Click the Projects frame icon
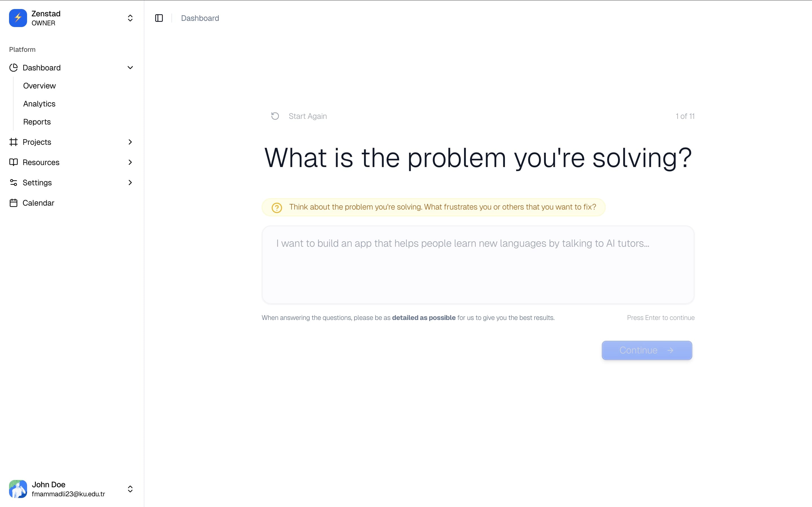Viewport: 812px width, 507px height. 14,142
